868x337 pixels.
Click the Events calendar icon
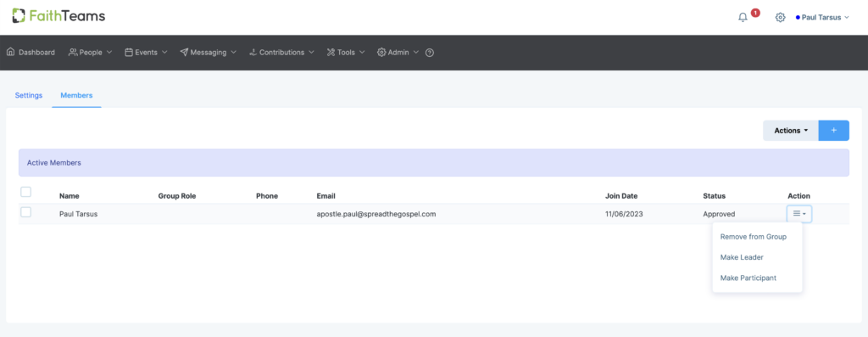pos(129,52)
